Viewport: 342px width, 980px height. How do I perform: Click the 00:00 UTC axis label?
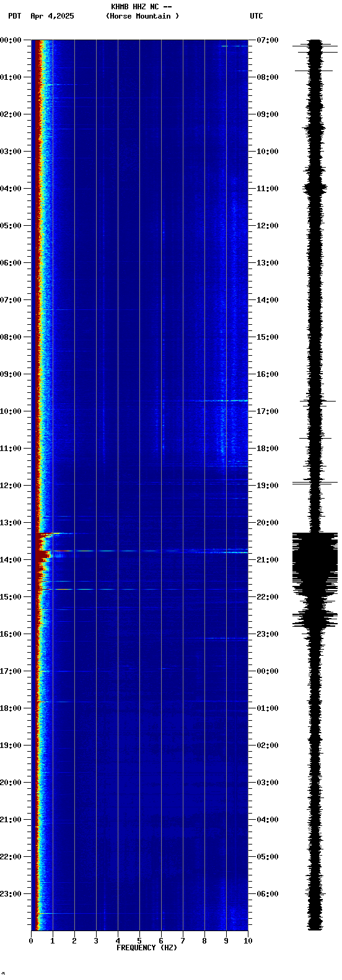click(x=267, y=671)
